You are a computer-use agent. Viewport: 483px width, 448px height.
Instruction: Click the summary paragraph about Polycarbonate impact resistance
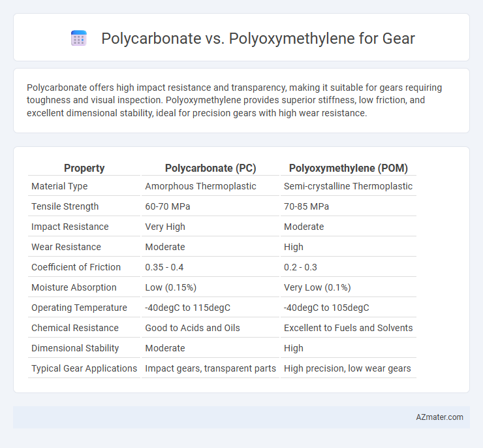(234, 100)
